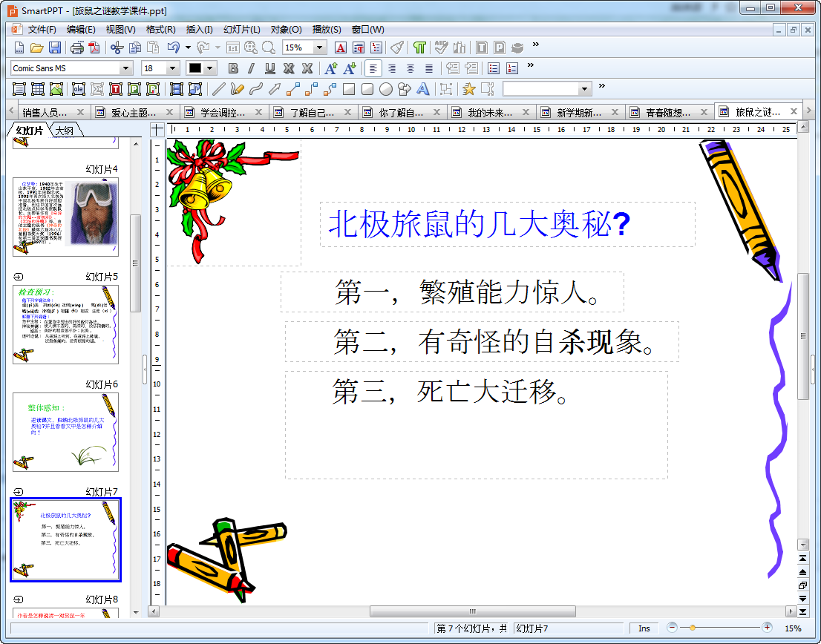821x644 pixels.
Task: Select the 幻灯片6 thumbnail
Action: pos(65,432)
